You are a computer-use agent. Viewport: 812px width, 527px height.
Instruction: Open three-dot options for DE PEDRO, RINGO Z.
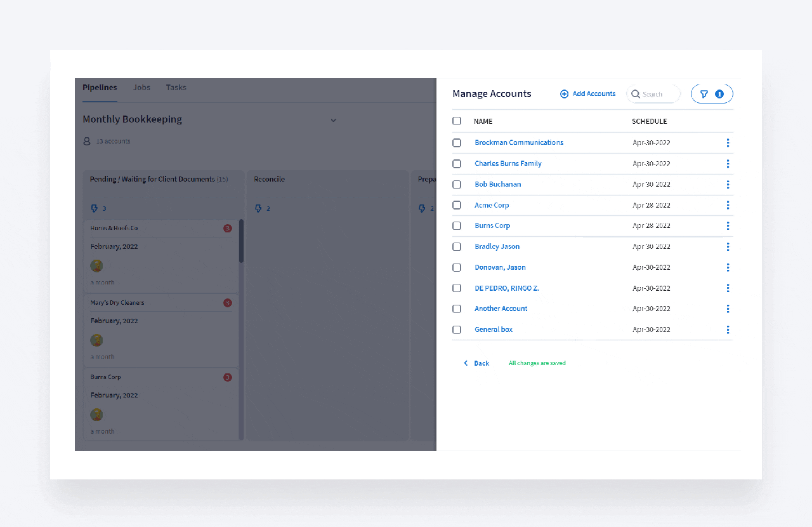(728, 288)
